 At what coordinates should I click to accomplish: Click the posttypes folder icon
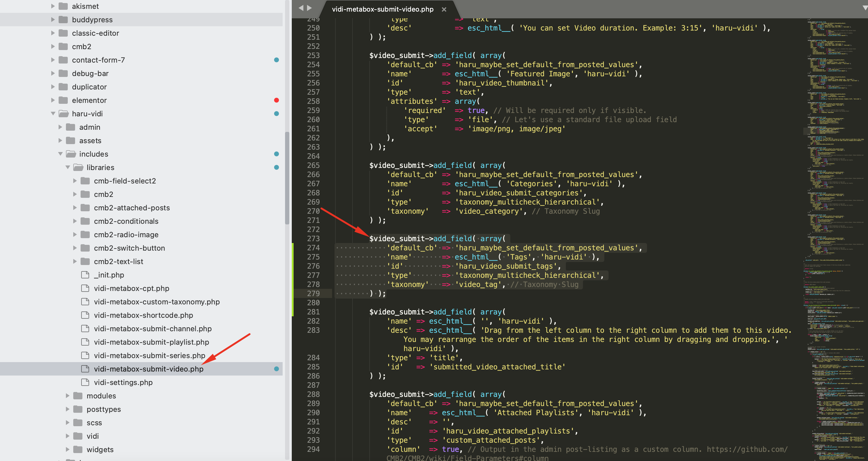tap(78, 409)
